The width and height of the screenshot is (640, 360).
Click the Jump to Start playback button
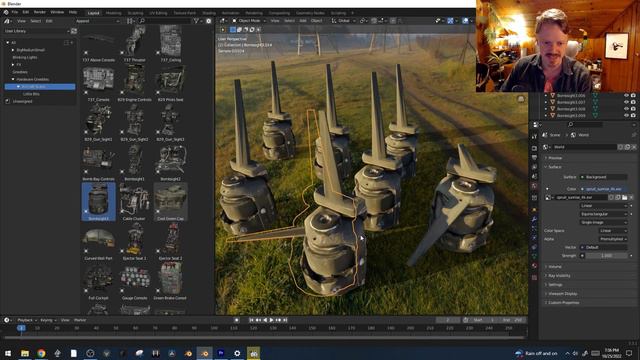click(251, 320)
